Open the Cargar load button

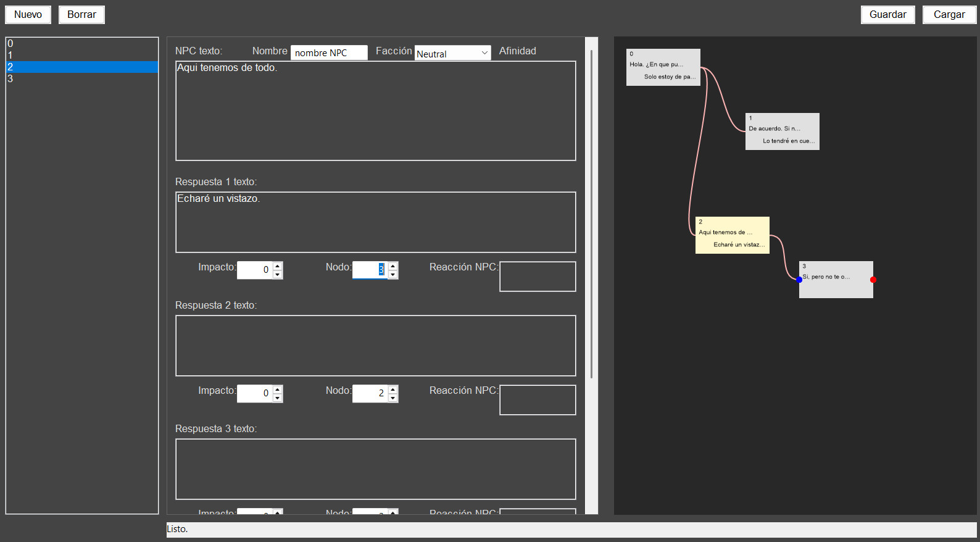tap(949, 15)
